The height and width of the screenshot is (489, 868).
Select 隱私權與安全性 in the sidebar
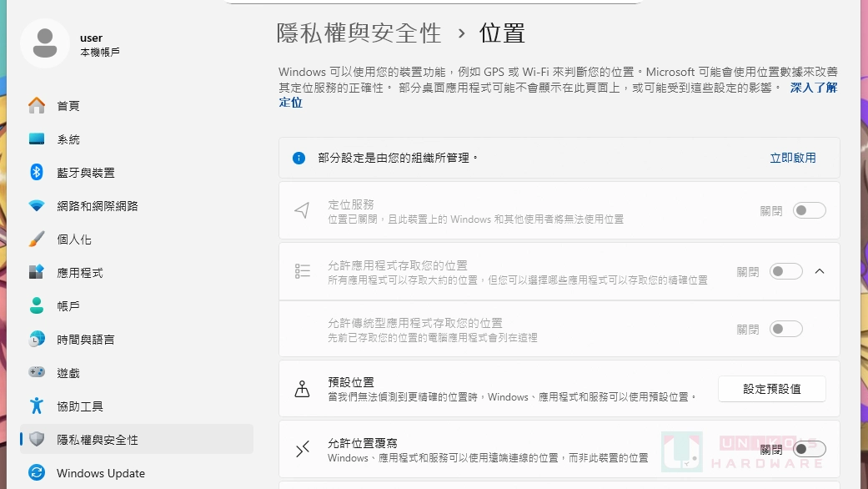(x=136, y=439)
